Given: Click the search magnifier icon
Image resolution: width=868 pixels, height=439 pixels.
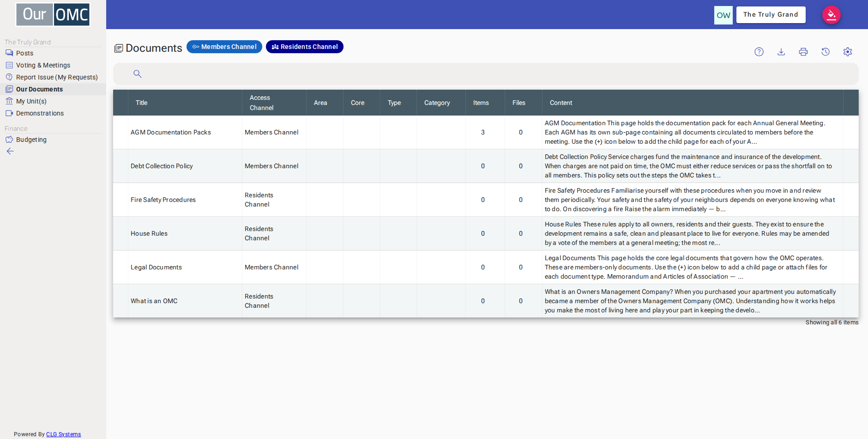Looking at the screenshot, I should pyautogui.click(x=138, y=74).
